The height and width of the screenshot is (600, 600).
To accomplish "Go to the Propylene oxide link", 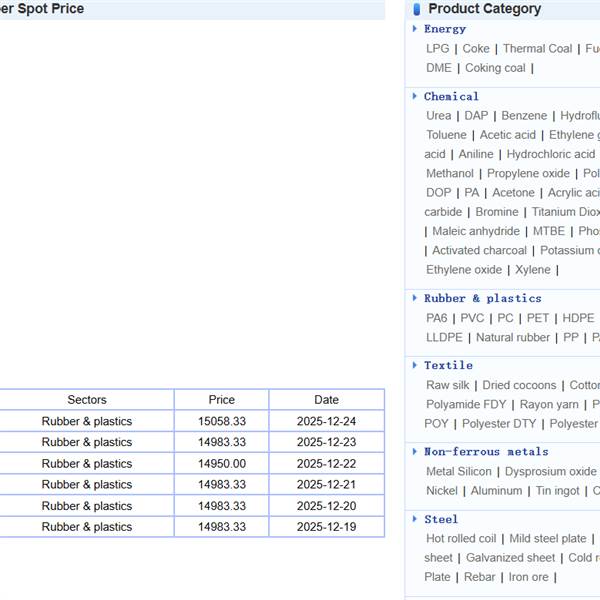I will [528, 173].
